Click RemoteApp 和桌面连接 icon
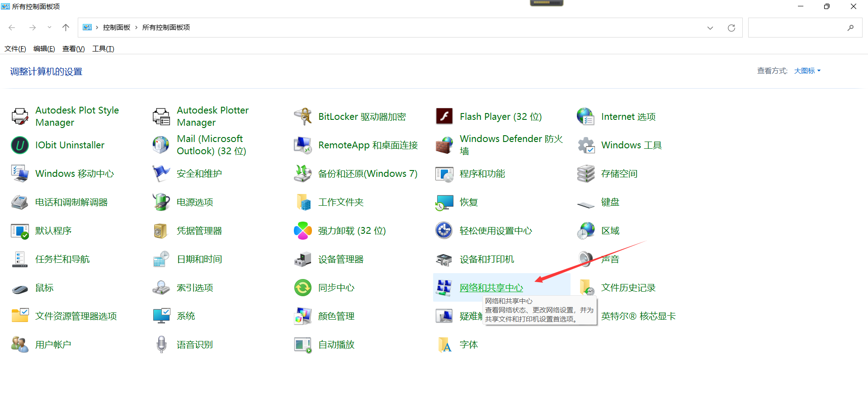This screenshot has height=407, width=868. tap(303, 145)
